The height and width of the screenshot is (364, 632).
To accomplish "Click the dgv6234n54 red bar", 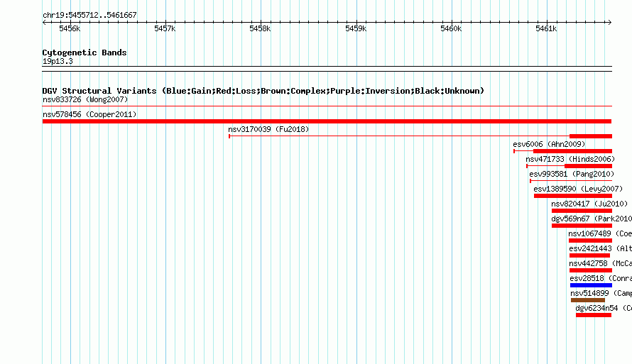I will point(594,315).
